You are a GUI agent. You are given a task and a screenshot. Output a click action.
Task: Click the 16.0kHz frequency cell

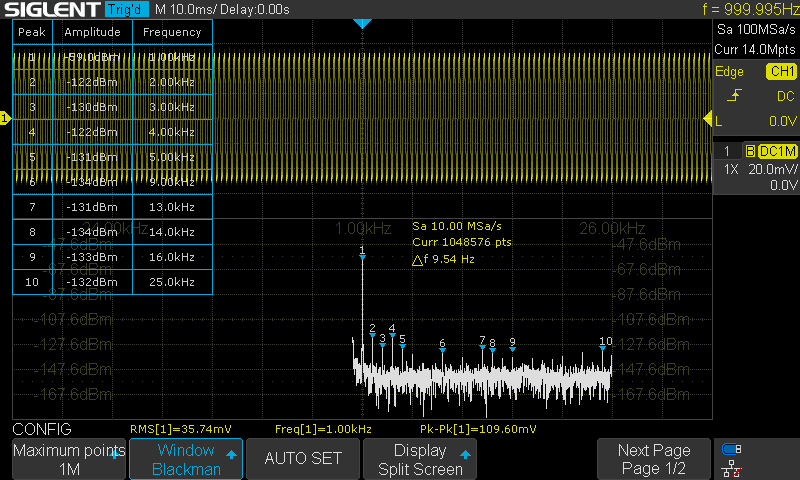pyautogui.click(x=172, y=257)
